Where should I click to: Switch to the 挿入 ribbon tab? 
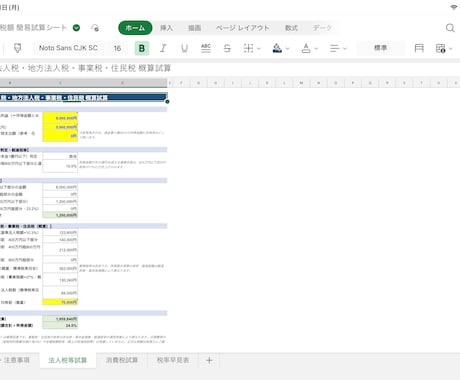(x=166, y=28)
